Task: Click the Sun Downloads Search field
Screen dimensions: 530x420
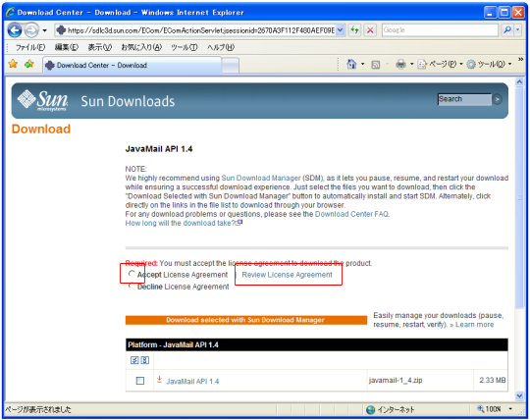Action: [464, 99]
